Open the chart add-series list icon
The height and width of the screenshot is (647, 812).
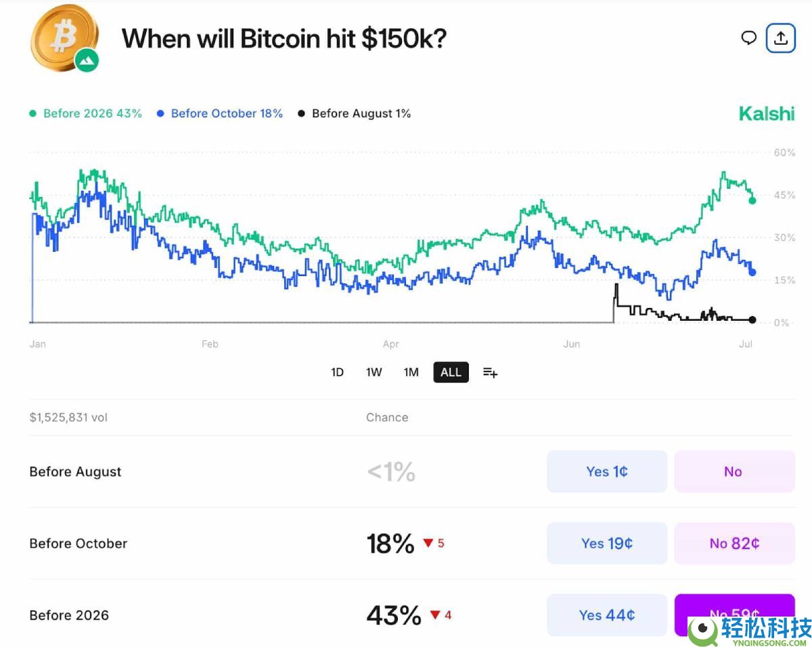point(490,372)
